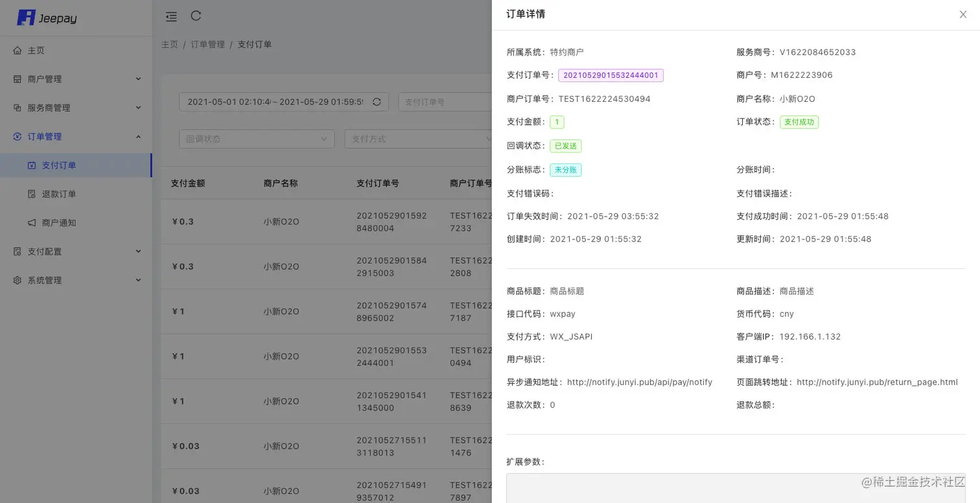Viewport: 980px width, 503px height.
Task: Click the 商户通知 notification icon
Action: click(32, 223)
